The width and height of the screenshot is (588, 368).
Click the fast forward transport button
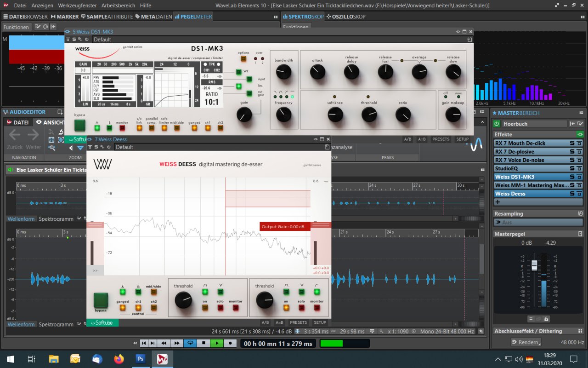176,343
